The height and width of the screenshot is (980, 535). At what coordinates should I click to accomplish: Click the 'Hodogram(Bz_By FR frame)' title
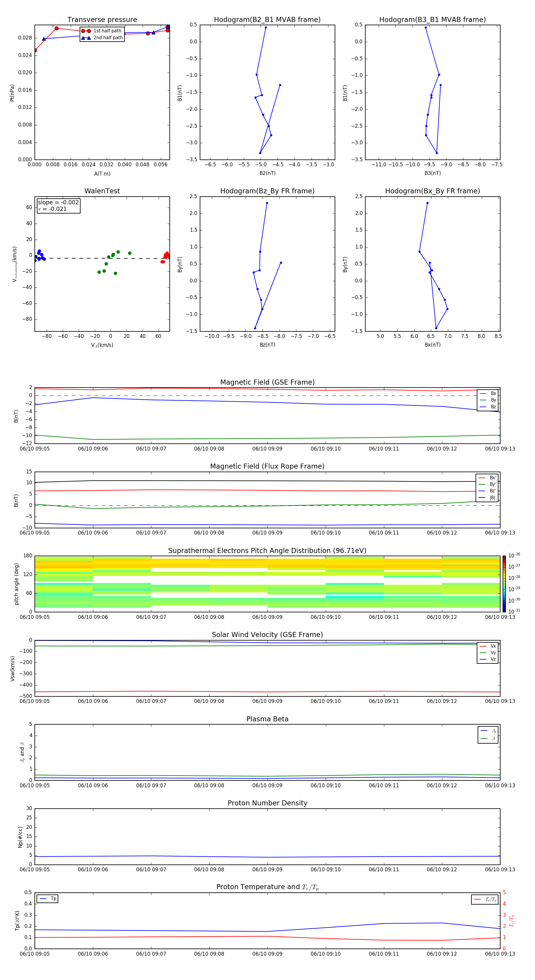coord(267,191)
